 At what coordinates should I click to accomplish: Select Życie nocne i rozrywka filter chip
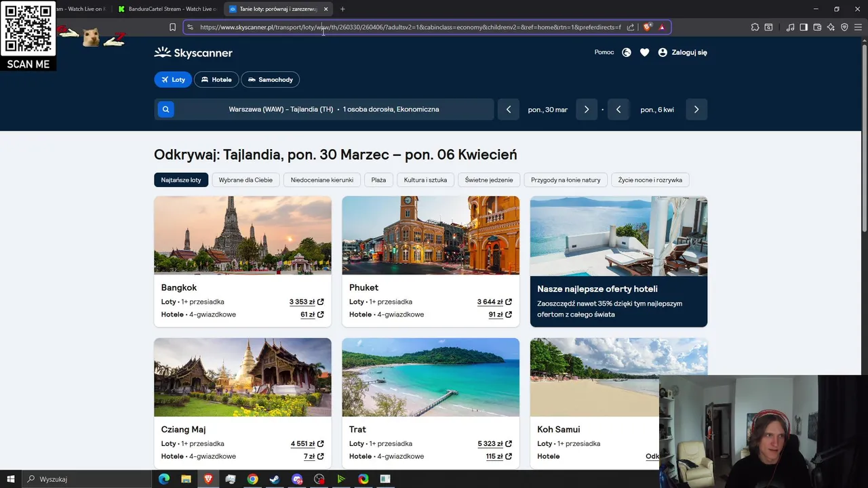click(650, 180)
